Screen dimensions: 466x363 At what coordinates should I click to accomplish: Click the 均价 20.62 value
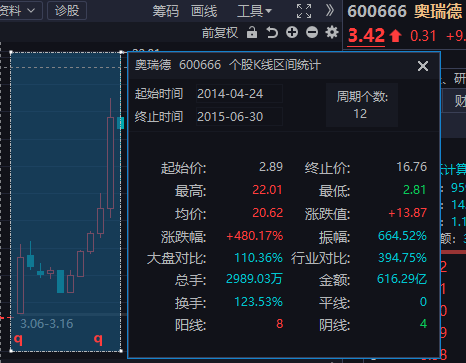click(267, 213)
